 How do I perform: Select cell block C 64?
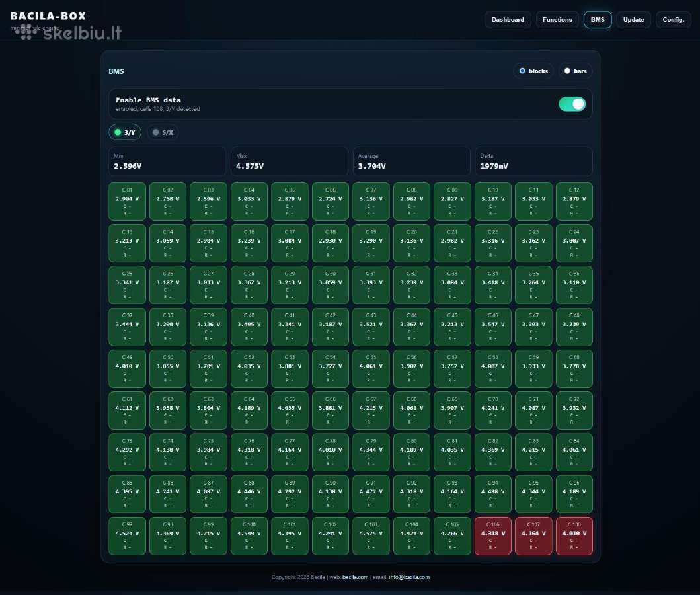(x=249, y=411)
